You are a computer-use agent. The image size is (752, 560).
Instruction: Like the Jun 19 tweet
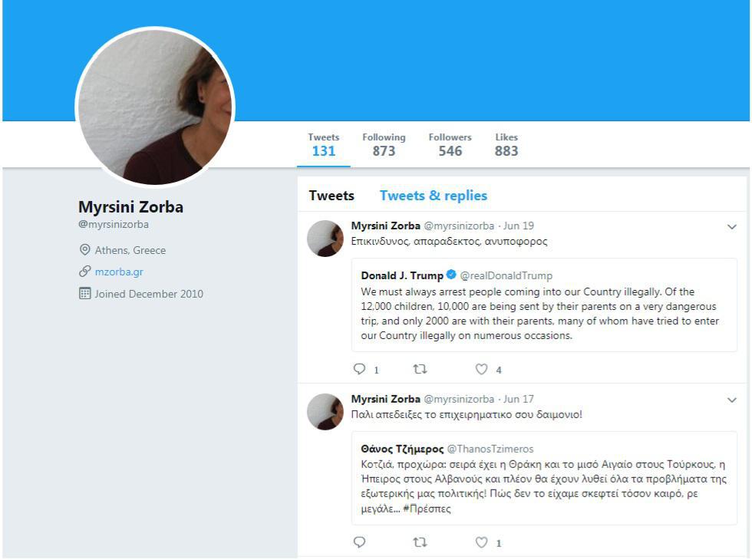[481, 369]
